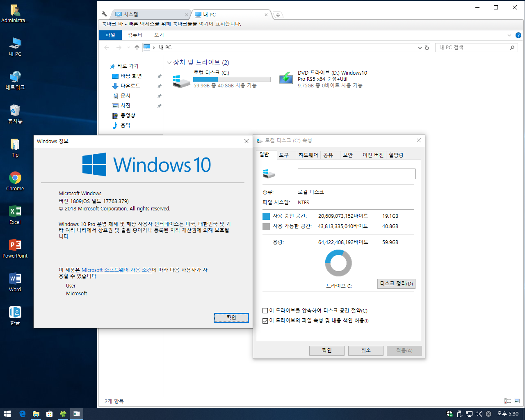Viewport: 525px width, 420px height.
Task: Click 취소 in disk properties dialog
Action: tap(366, 351)
